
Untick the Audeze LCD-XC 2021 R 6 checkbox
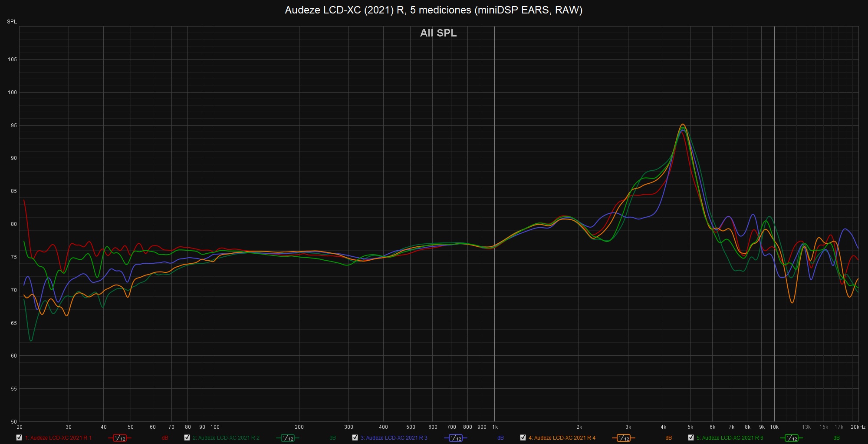pyautogui.click(x=691, y=437)
